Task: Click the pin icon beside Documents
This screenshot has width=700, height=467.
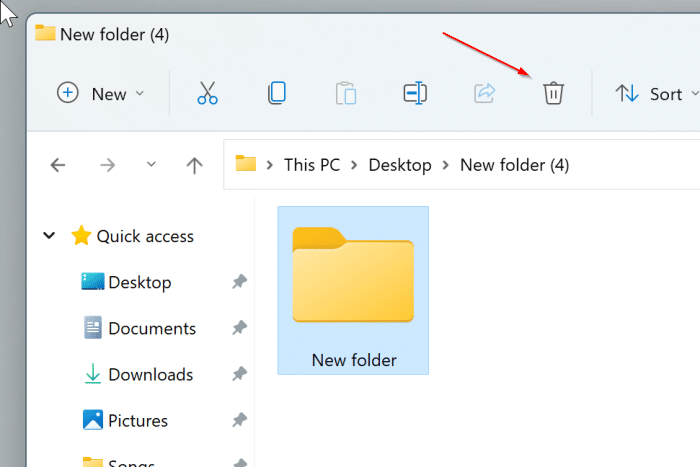Action: point(239,328)
